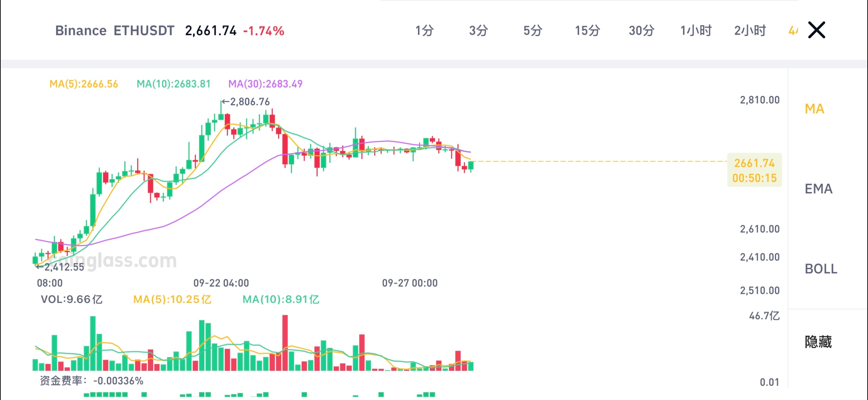The image size is (868, 400).
Task: Choose the 1小时 timeframe
Action: tap(696, 31)
